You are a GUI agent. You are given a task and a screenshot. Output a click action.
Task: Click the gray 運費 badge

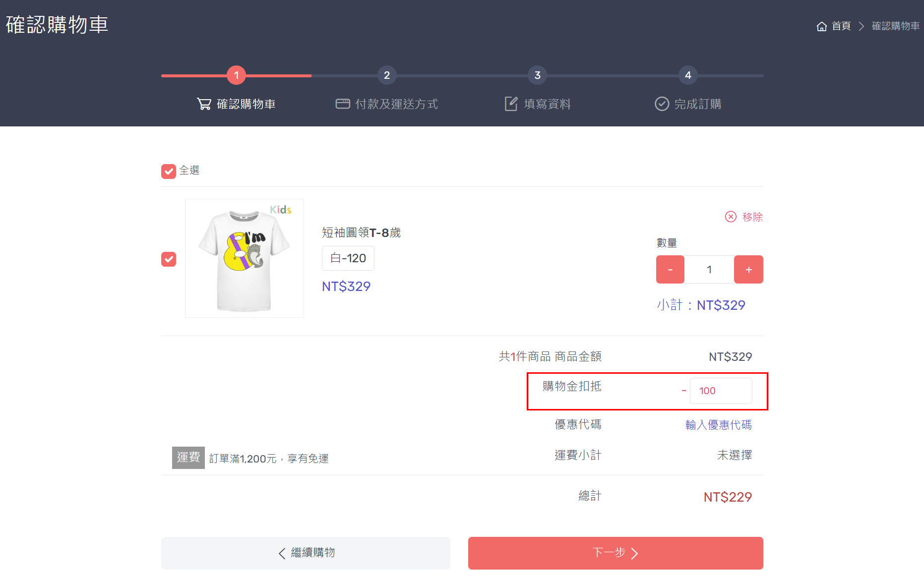[x=188, y=458]
